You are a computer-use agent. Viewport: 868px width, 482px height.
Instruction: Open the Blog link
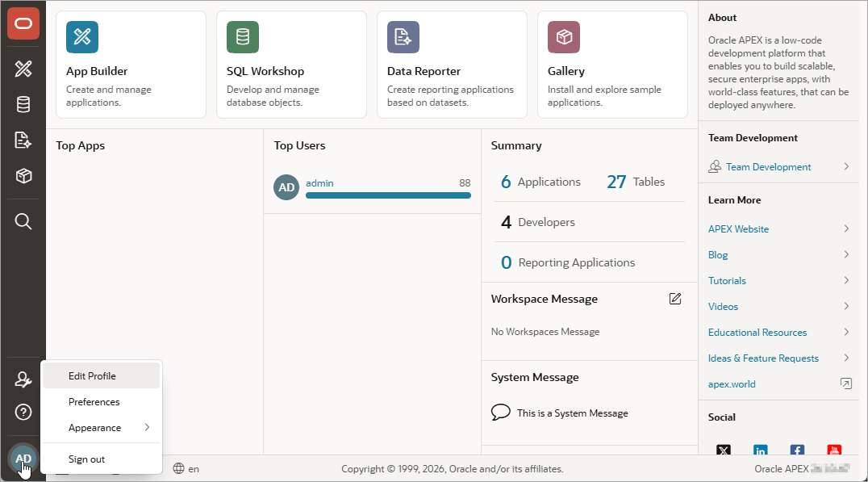[x=718, y=255]
